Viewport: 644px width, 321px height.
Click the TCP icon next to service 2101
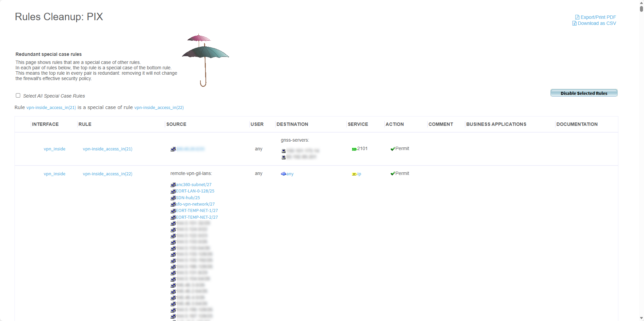pos(354,149)
